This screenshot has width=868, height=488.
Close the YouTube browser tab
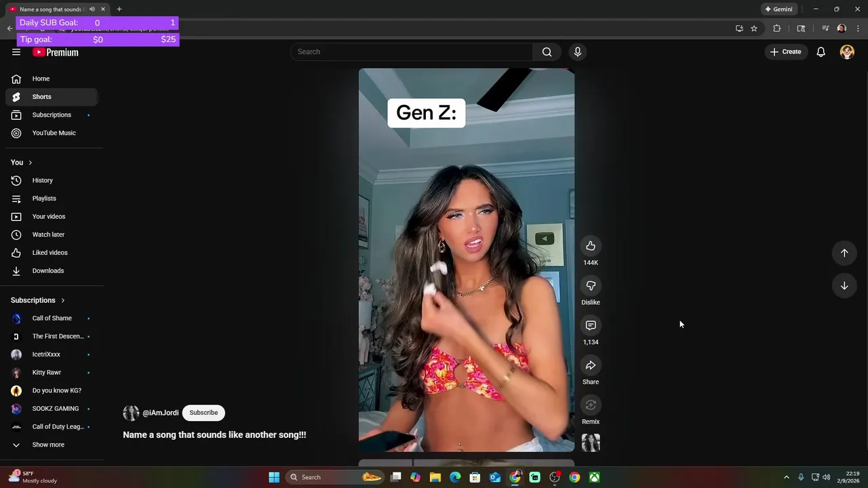coord(103,9)
